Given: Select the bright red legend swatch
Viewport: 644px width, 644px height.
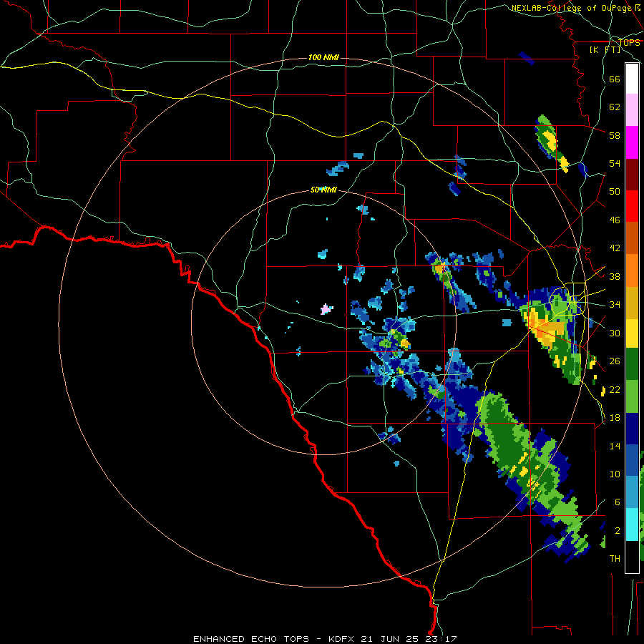Looking at the screenshot, I should click(x=632, y=207).
